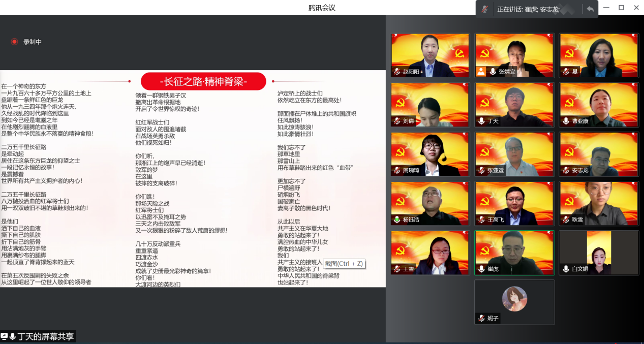
Task: Click the screen share icon in the bottom-left label
Action: (x=4, y=336)
